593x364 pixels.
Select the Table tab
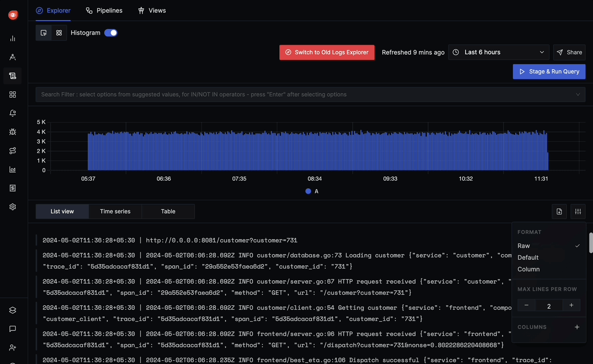pyautogui.click(x=168, y=211)
